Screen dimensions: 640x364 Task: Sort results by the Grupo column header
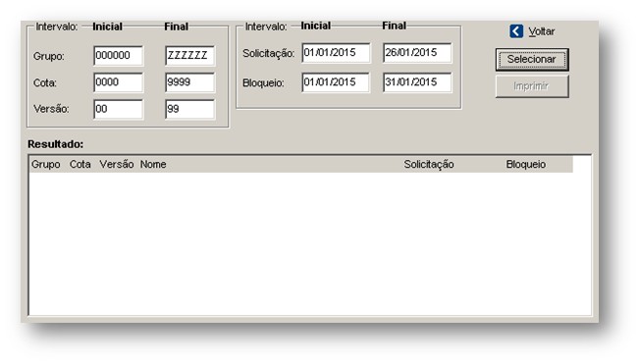[x=46, y=165]
